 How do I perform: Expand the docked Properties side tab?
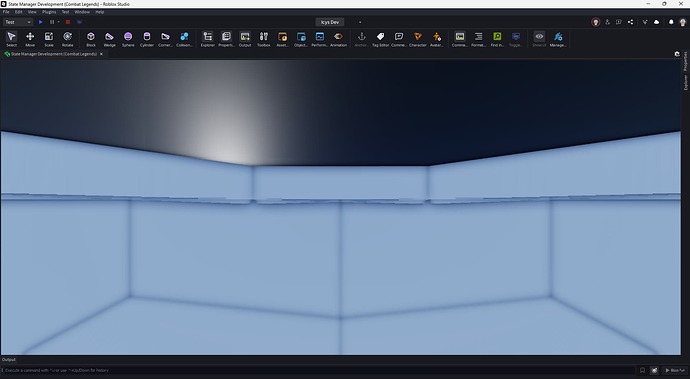coord(685,62)
